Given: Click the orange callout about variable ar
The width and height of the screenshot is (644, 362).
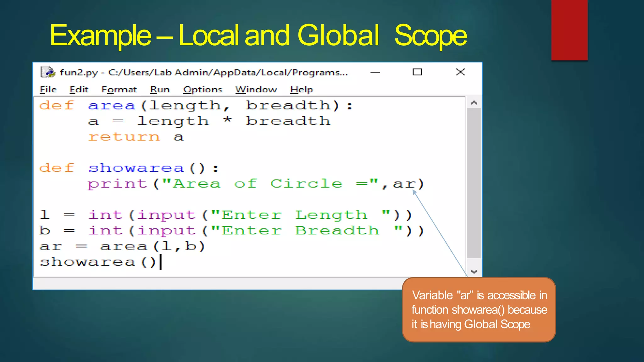Looking at the screenshot, I should [479, 310].
